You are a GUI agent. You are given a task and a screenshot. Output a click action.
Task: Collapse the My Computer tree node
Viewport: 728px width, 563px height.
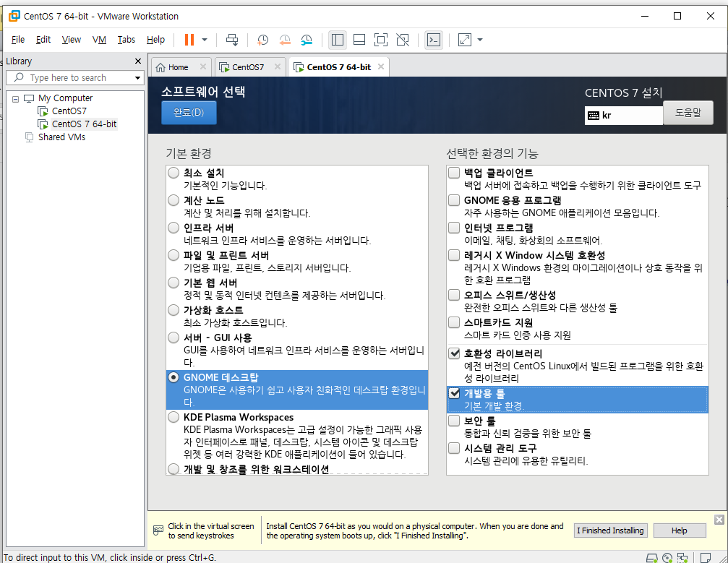[15, 99]
